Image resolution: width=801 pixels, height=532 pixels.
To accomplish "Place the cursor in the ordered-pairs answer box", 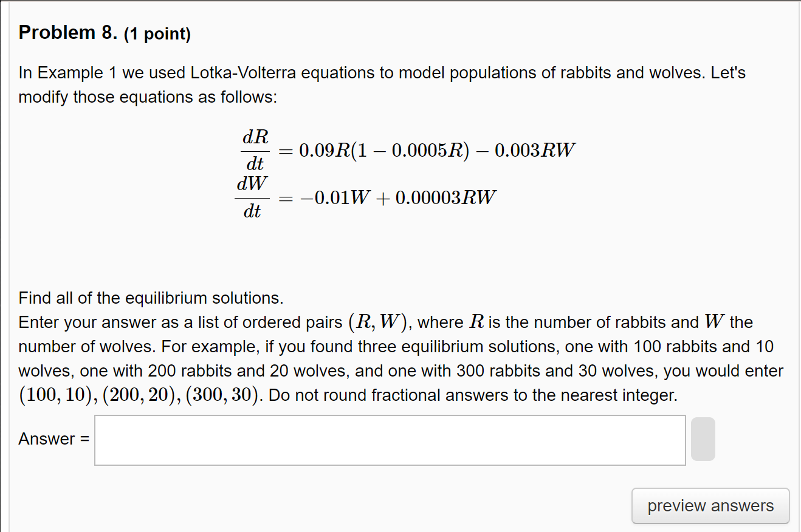I will pos(389,440).
